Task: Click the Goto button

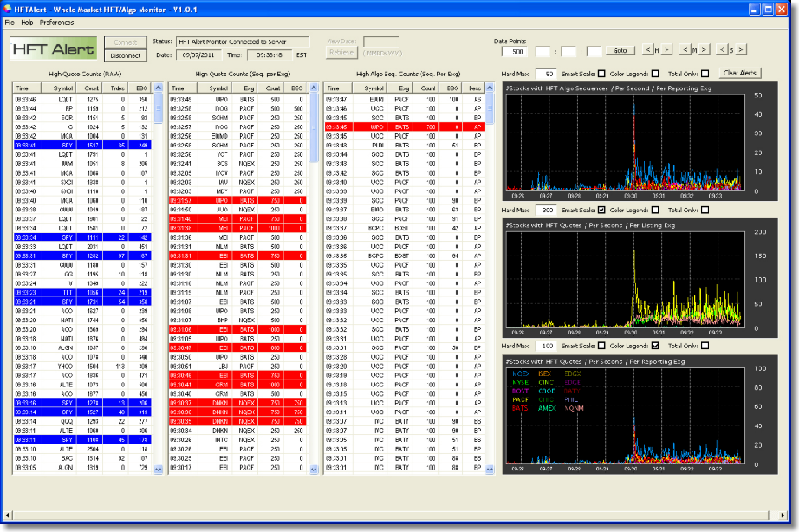Action: (620, 50)
